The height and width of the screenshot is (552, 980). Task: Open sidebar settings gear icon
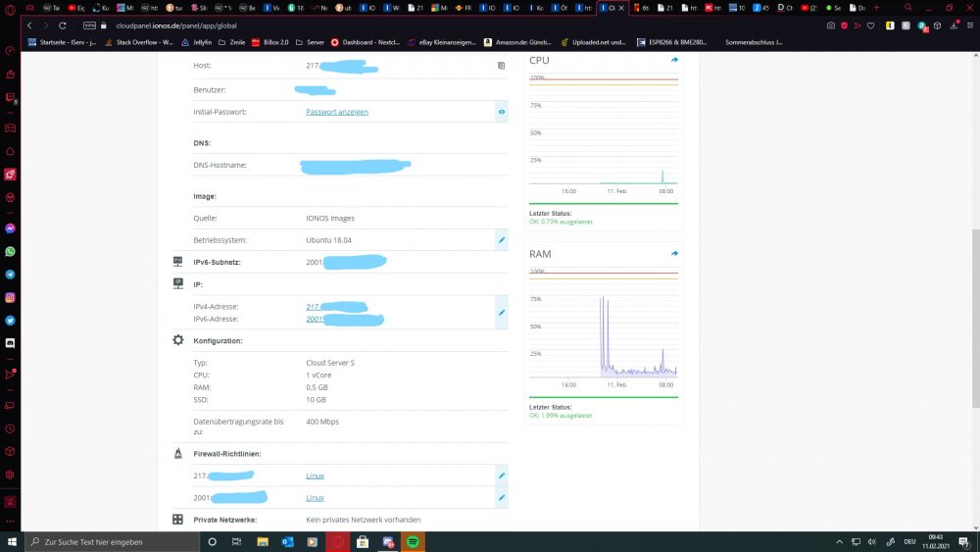[x=10, y=476]
